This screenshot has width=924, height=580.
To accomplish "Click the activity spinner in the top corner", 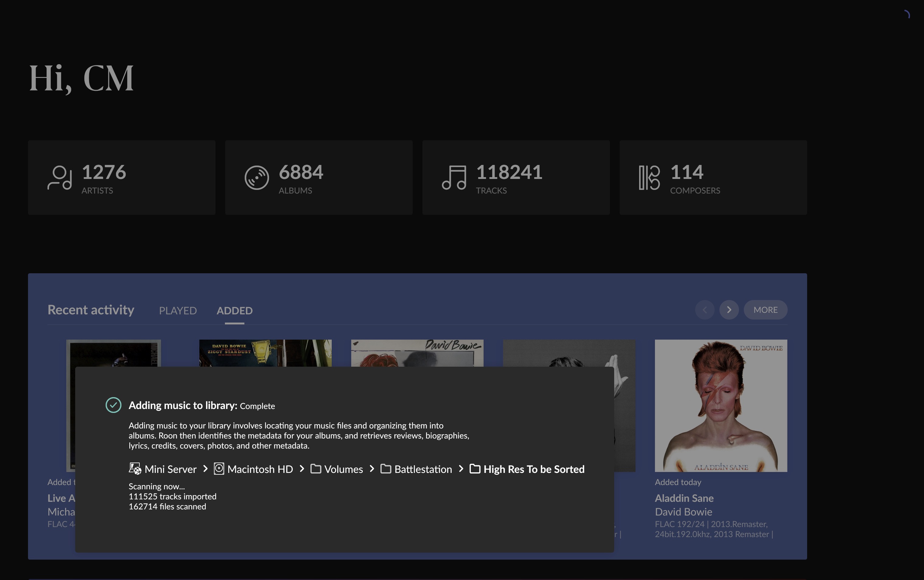I will click(906, 15).
